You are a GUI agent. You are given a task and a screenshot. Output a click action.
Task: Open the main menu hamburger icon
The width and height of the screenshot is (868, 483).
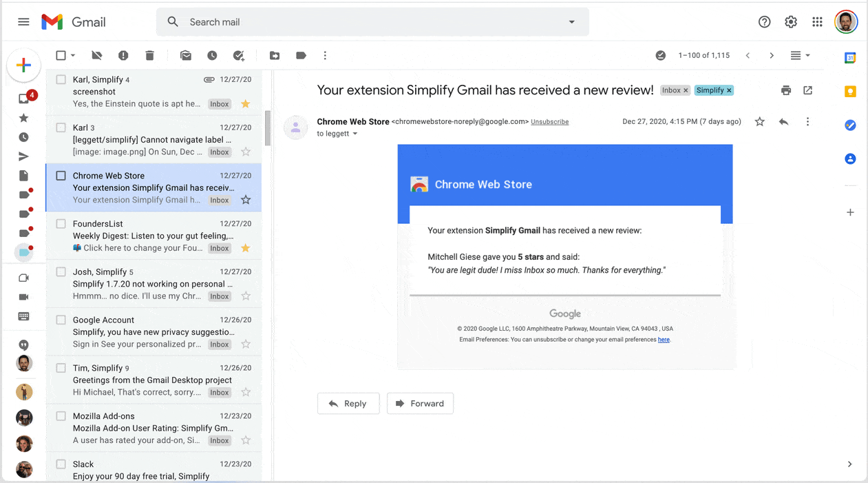[23, 22]
